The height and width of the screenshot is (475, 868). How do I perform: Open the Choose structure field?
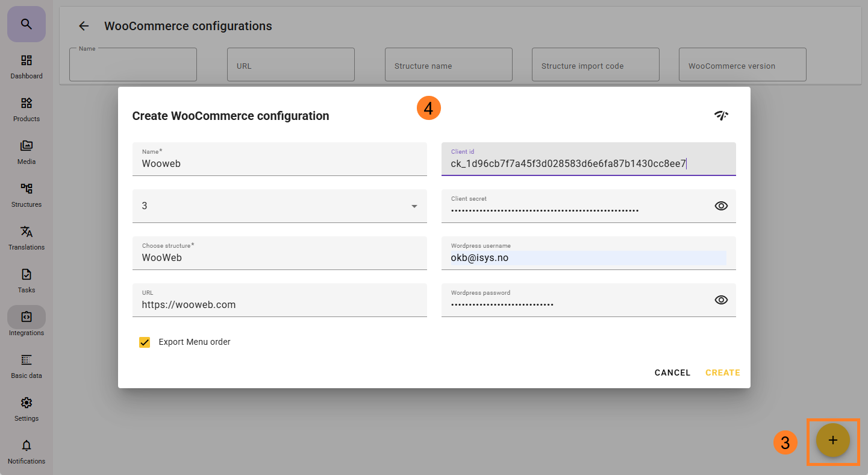[x=279, y=253]
